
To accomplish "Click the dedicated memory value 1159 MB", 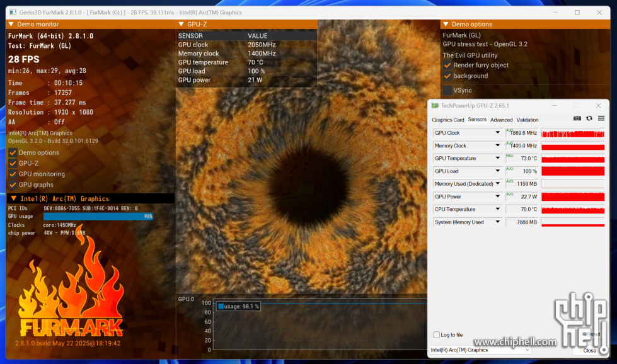I will click(522, 183).
